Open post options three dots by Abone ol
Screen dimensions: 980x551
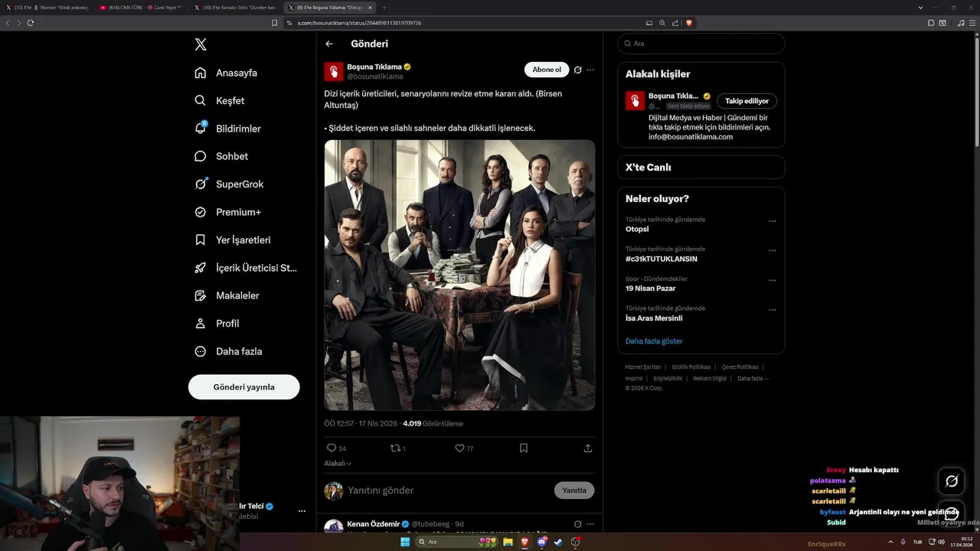click(x=590, y=70)
